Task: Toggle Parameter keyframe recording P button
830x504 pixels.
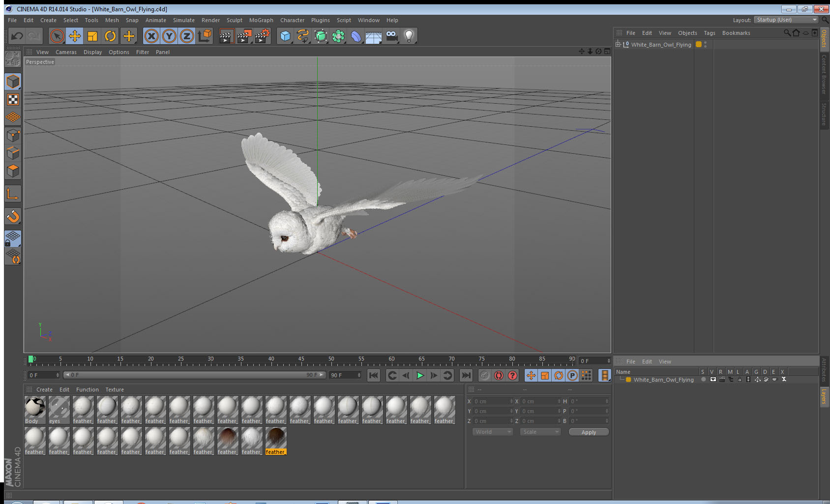Action: (572, 375)
